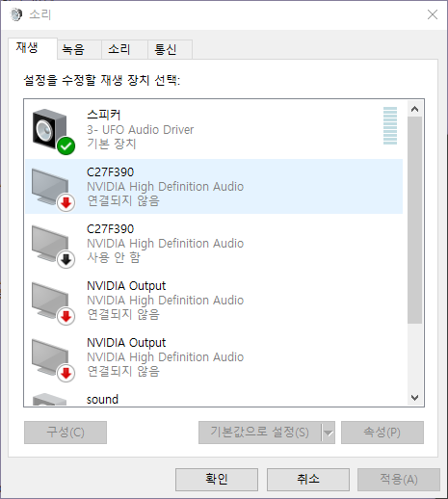The height and width of the screenshot is (499, 448).
Task: Click the 구성(C) configure button
Action: 66,433
